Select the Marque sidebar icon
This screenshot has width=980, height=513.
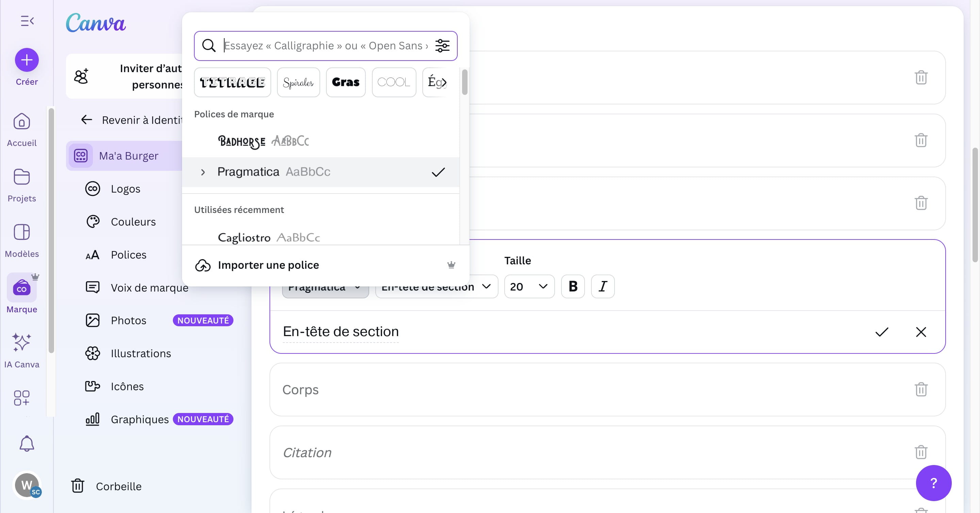22,288
